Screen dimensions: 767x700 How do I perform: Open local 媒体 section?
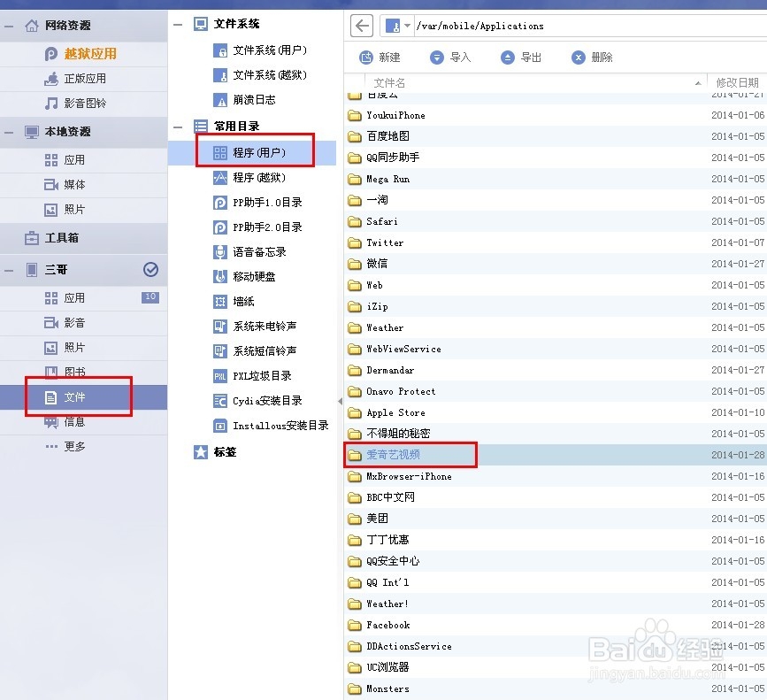tap(83, 185)
